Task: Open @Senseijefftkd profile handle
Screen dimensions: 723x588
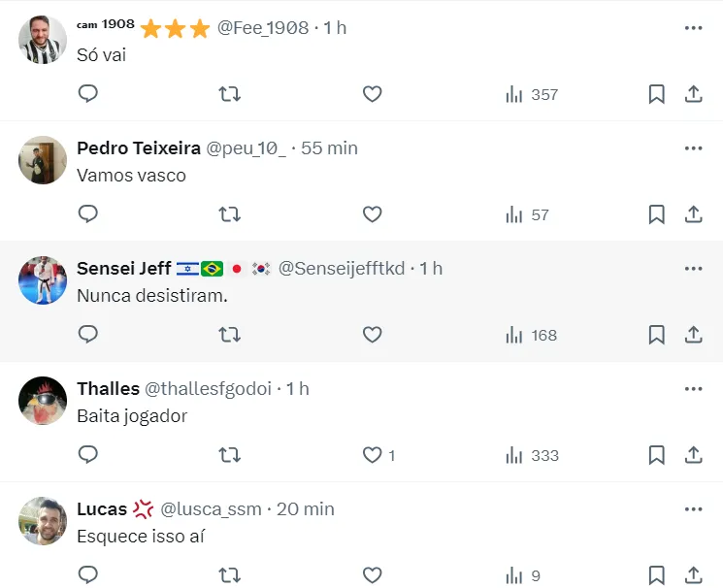Action: point(344,269)
